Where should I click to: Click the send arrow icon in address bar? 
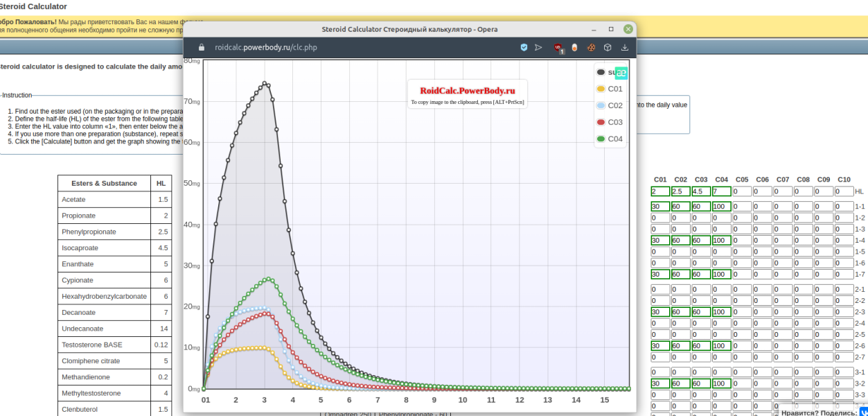(538, 48)
